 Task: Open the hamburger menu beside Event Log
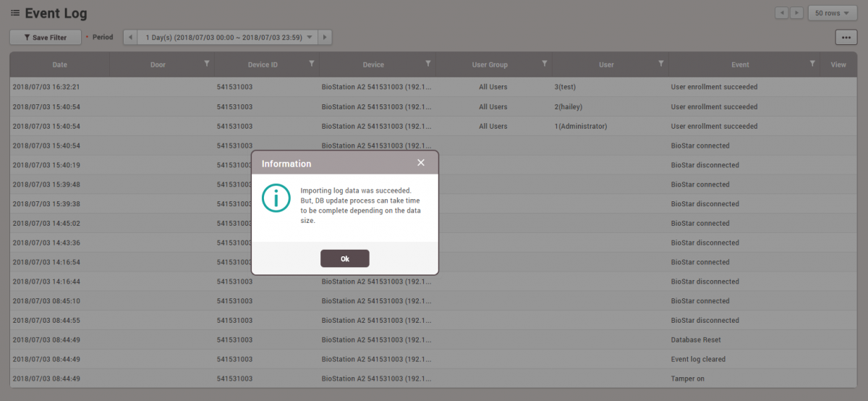pyautogui.click(x=14, y=14)
